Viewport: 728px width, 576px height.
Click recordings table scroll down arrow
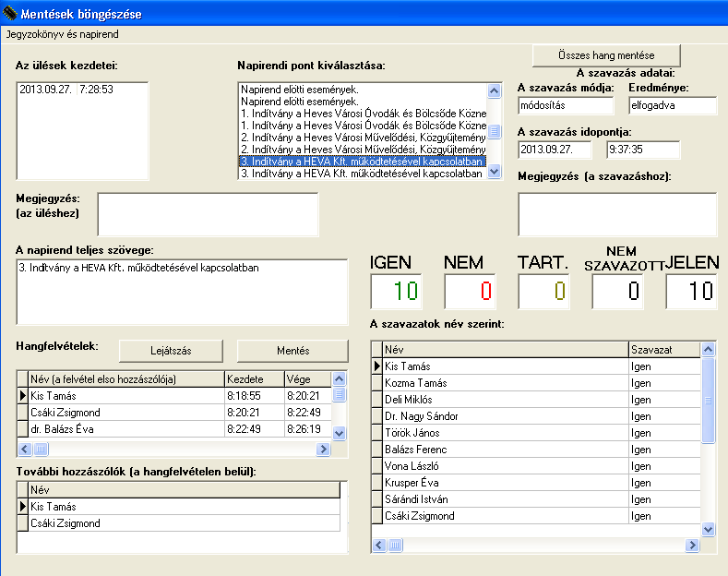[x=340, y=434]
